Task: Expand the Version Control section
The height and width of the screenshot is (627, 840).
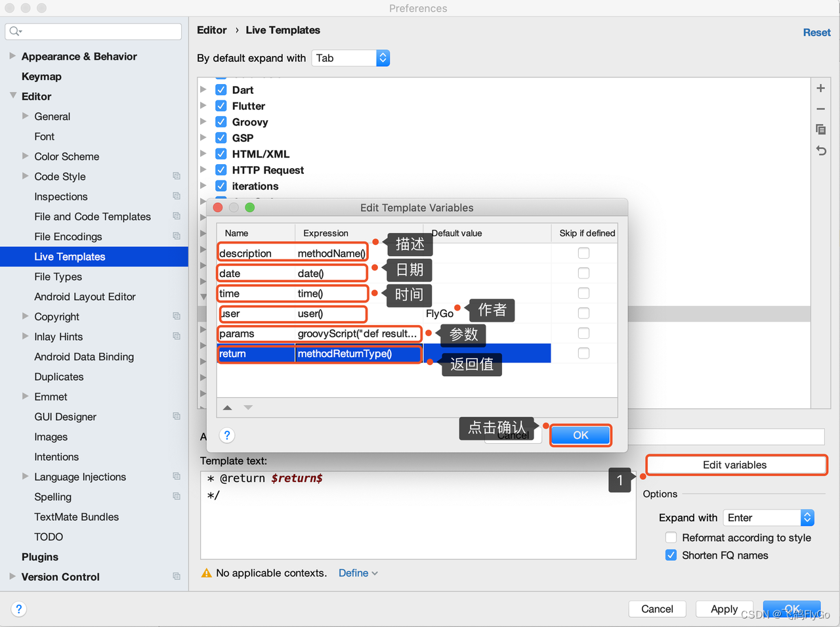Action: point(12,576)
